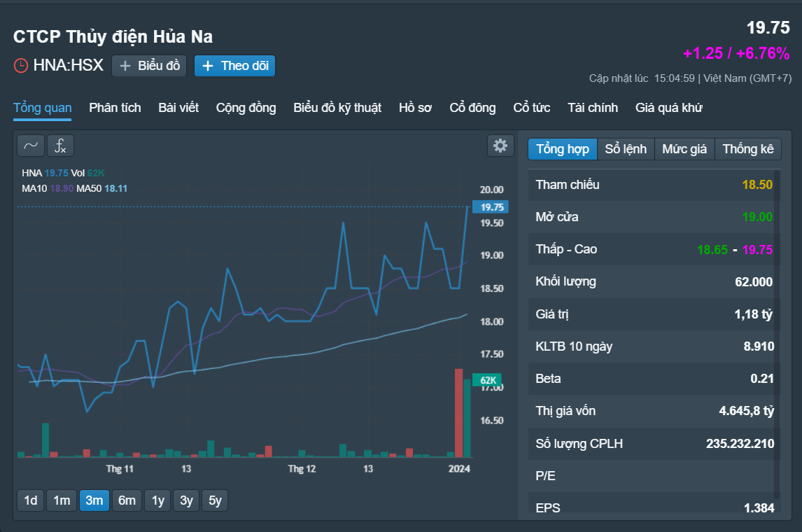Click the MA10 18.90 legend value
The height and width of the screenshot is (532, 802).
point(62,188)
